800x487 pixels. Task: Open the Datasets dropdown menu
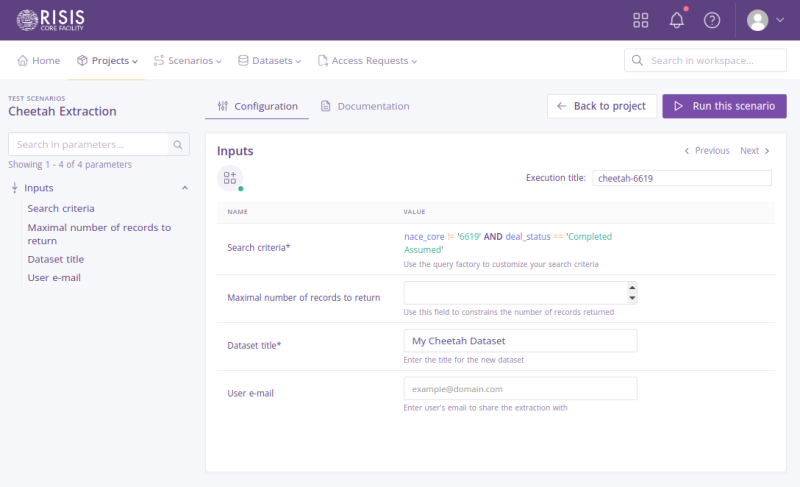(x=269, y=61)
